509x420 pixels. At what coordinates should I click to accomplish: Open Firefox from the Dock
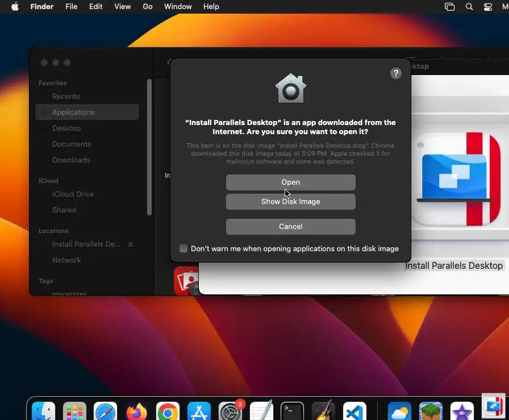[136, 412]
